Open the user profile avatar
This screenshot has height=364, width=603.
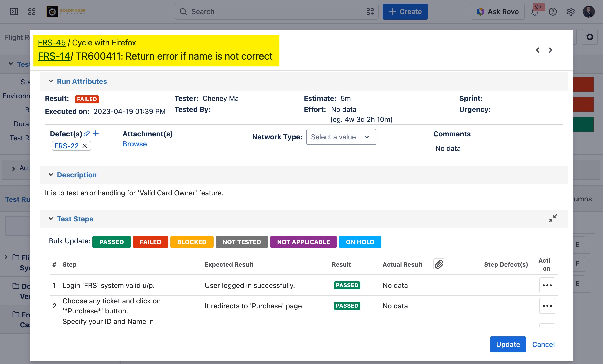tap(589, 12)
